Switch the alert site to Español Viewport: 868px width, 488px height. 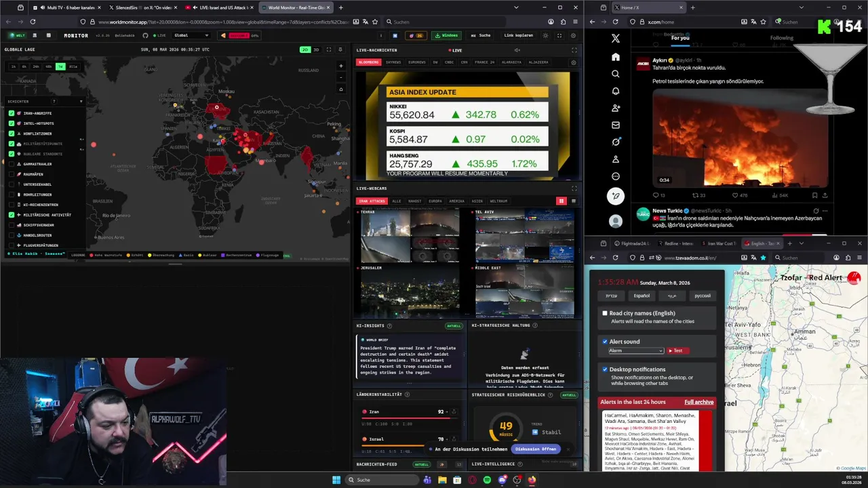tap(642, 296)
